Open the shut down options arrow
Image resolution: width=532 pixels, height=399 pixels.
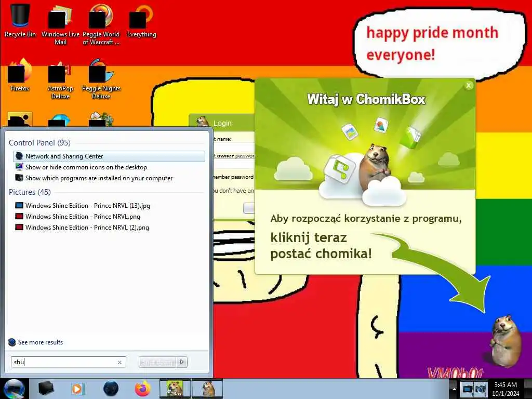182,362
